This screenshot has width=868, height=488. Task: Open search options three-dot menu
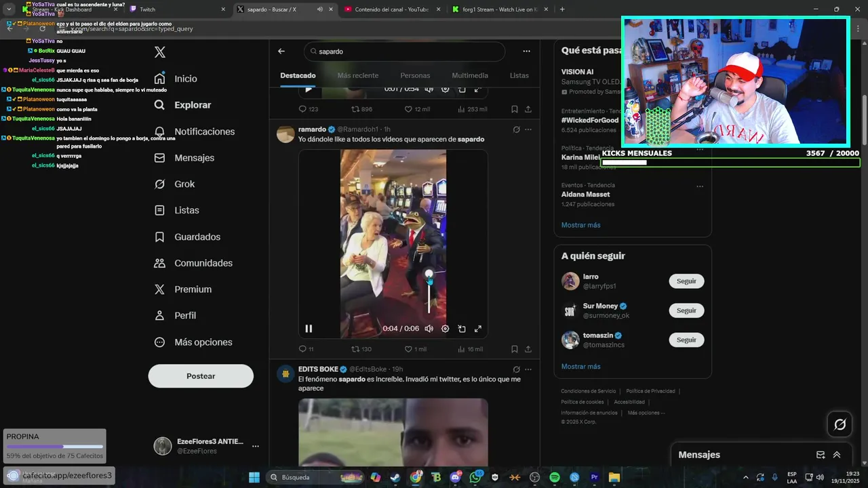tap(526, 52)
